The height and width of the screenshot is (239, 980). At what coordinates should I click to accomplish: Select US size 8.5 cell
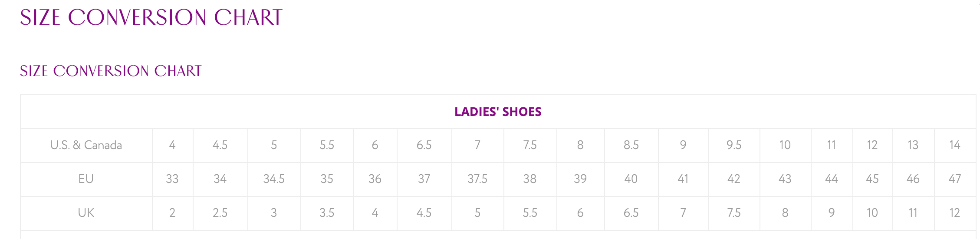pos(631,145)
